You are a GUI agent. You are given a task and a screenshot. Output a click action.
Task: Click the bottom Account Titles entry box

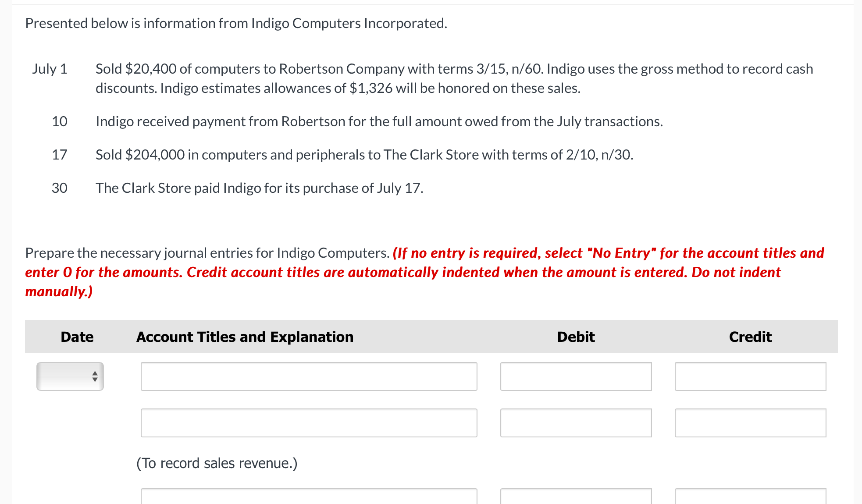[x=308, y=497]
